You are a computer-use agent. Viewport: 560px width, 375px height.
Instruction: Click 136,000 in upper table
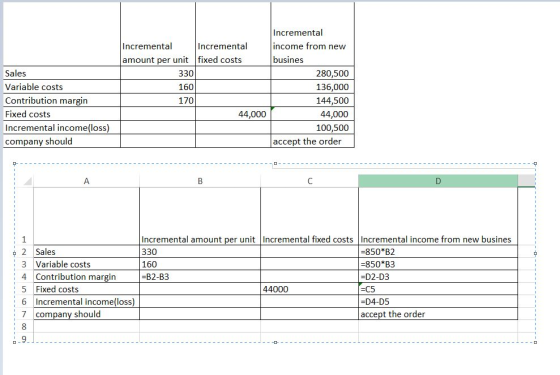tap(332, 87)
